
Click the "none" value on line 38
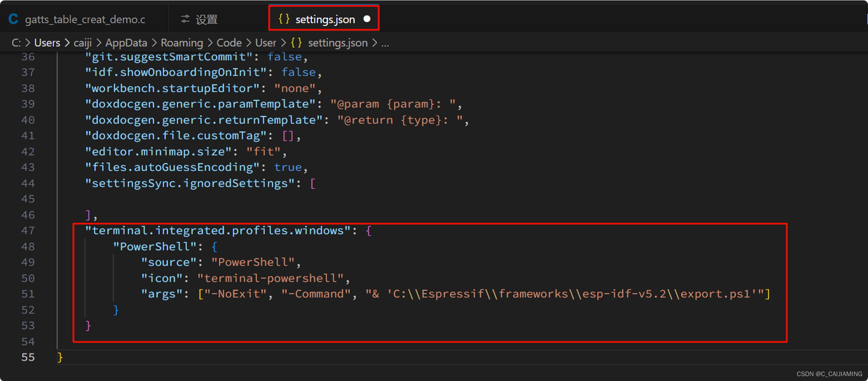tap(295, 88)
